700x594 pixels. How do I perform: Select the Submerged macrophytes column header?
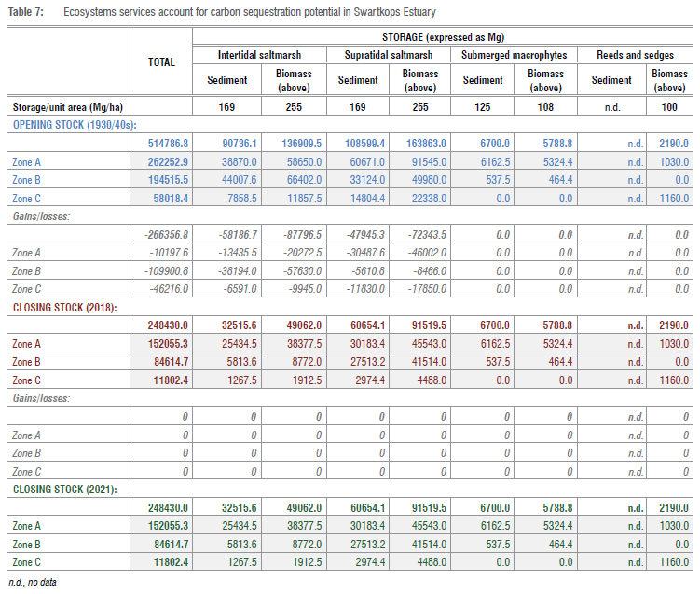514,55
